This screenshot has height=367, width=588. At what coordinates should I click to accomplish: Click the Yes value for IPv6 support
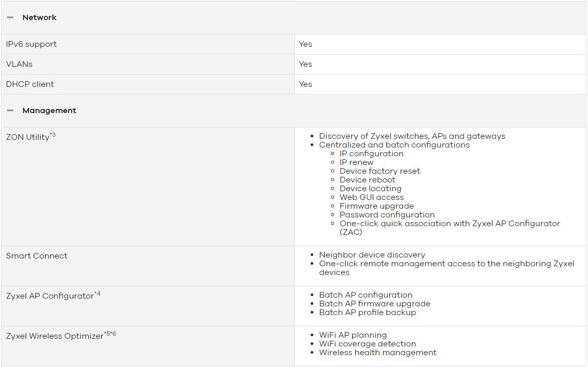tap(305, 44)
